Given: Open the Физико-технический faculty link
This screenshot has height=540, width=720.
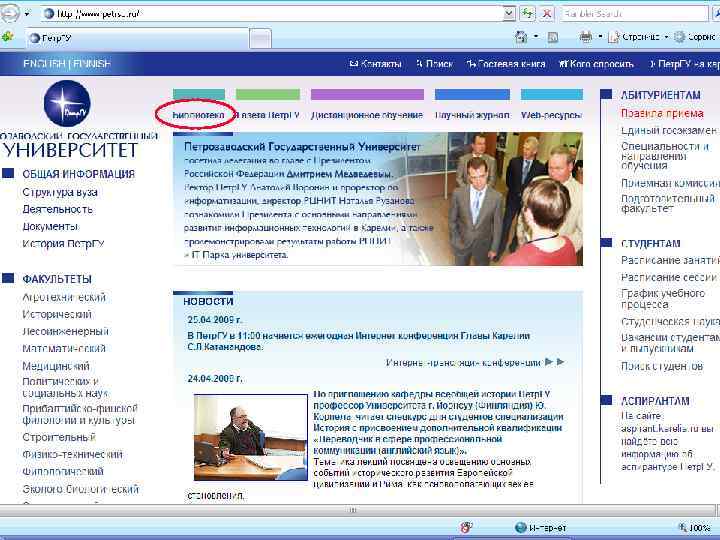Looking at the screenshot, I should 73,454.
